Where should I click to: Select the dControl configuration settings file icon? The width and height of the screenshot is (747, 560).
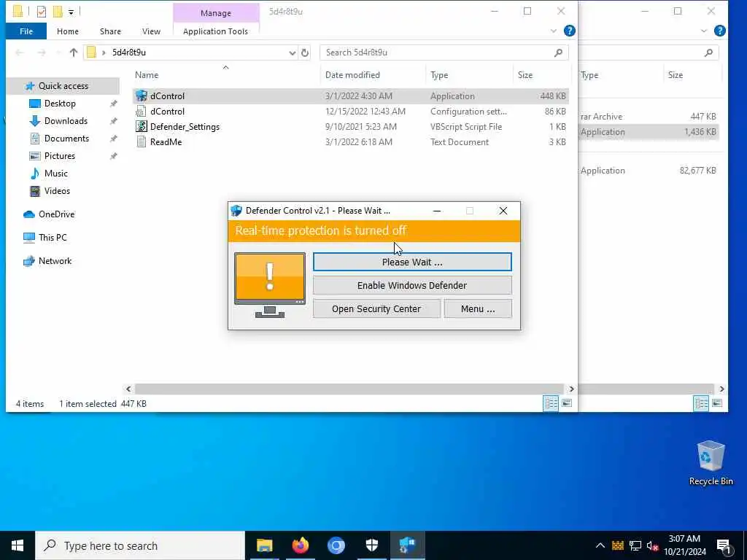tap(141, 111)
